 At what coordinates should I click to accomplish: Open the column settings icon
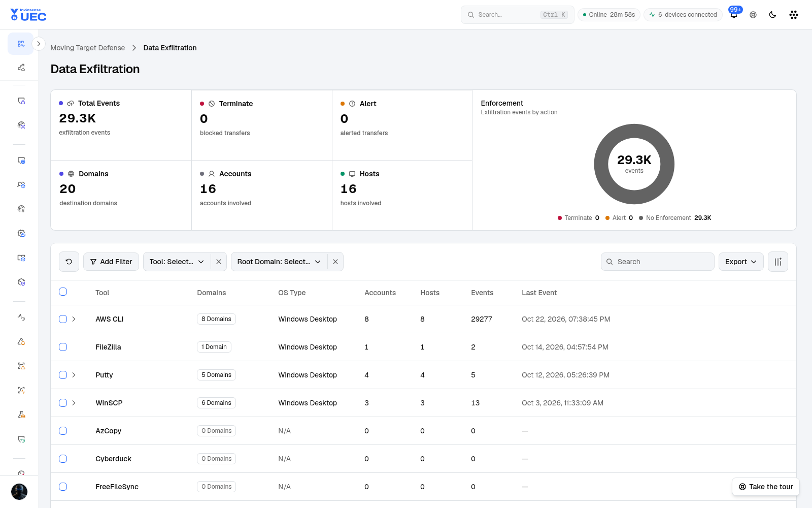pyautogui.click(x=778, y=262)
